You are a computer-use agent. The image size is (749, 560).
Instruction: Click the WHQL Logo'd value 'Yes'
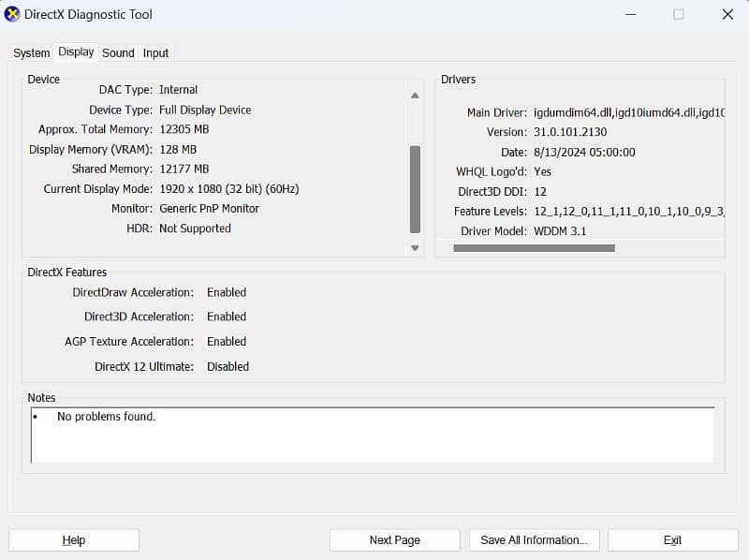[542, 172]
